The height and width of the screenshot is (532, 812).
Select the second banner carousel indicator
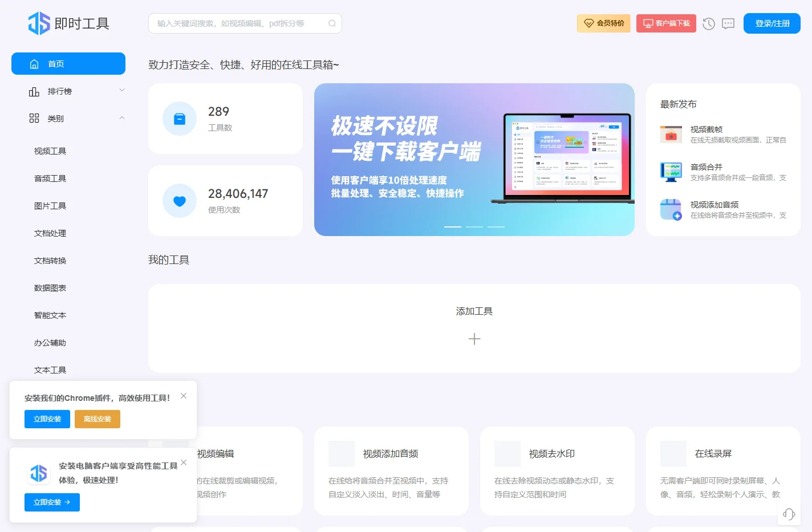474,226
